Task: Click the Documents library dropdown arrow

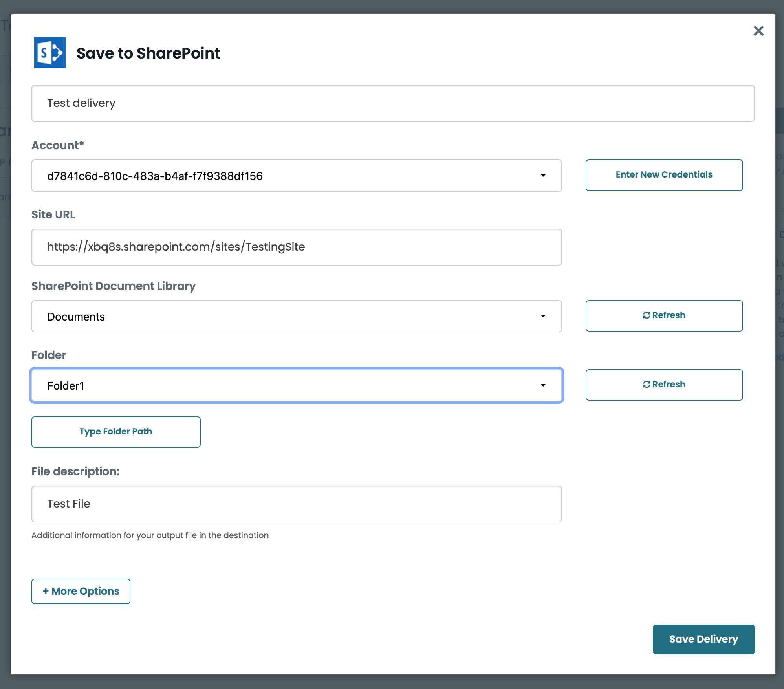Action: (543, 316)
